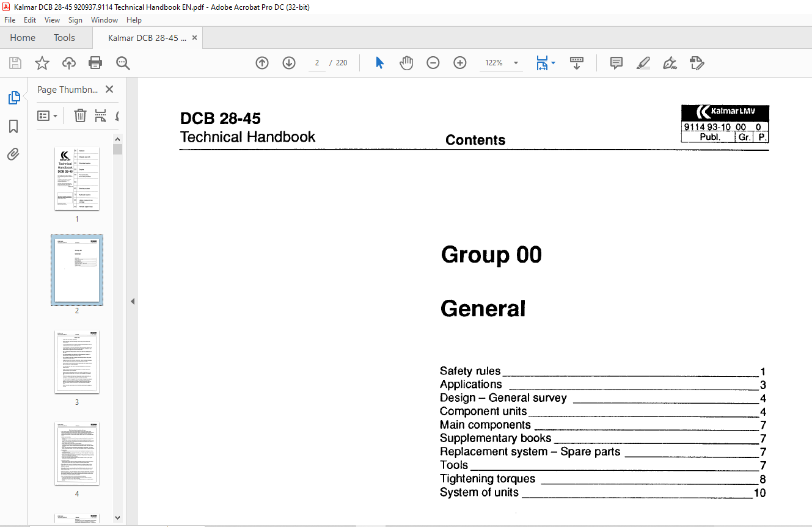Select page 2 thumbnail
This screenshot has height=527, width=812.
coord(77,270)
